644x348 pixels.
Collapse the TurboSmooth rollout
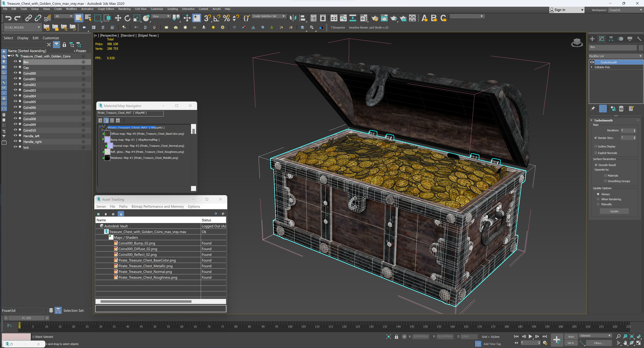click(592, 120)
